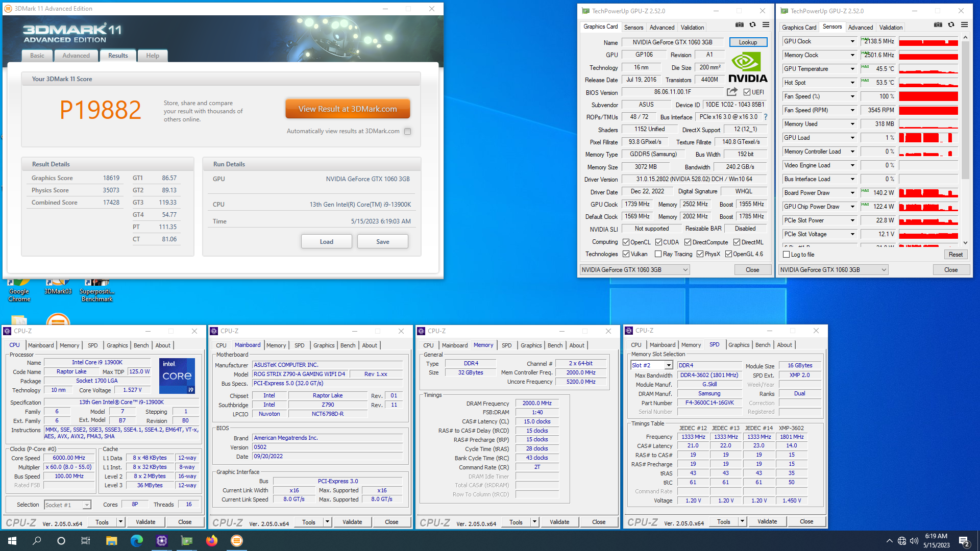Viewport: 980px width, 551px height.
Task: Open Bench tab in CPU-Z CPU window
Action: tap(141, 345)
